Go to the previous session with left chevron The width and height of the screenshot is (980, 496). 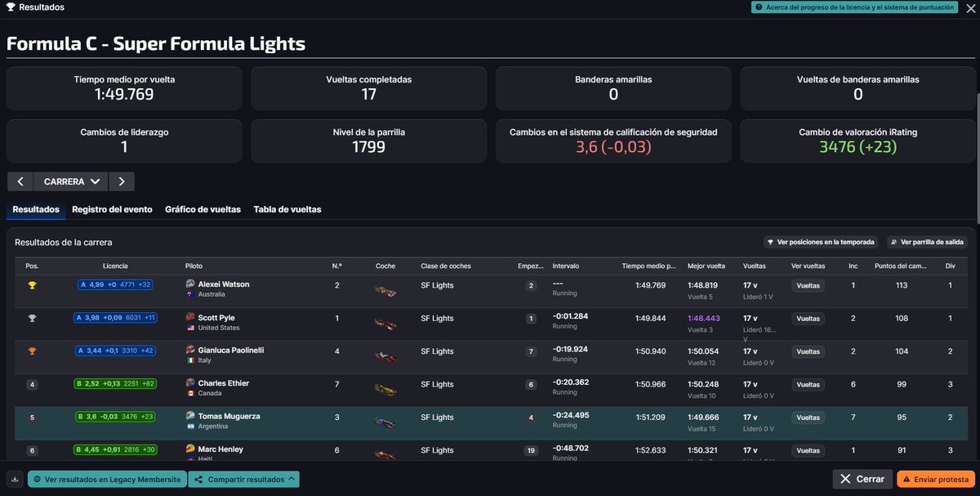click(20, 181)
